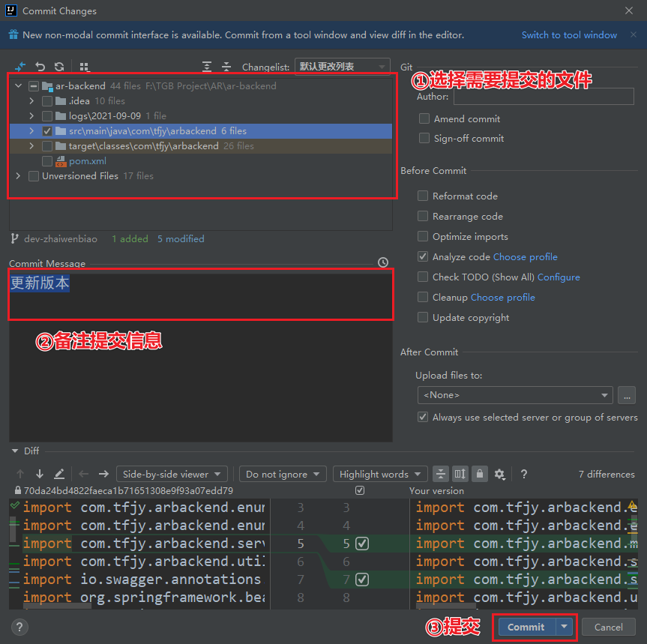This screenshot has height=644, width=647.
Task: Open Highlight words dropdown
Action: pos(380,474)
